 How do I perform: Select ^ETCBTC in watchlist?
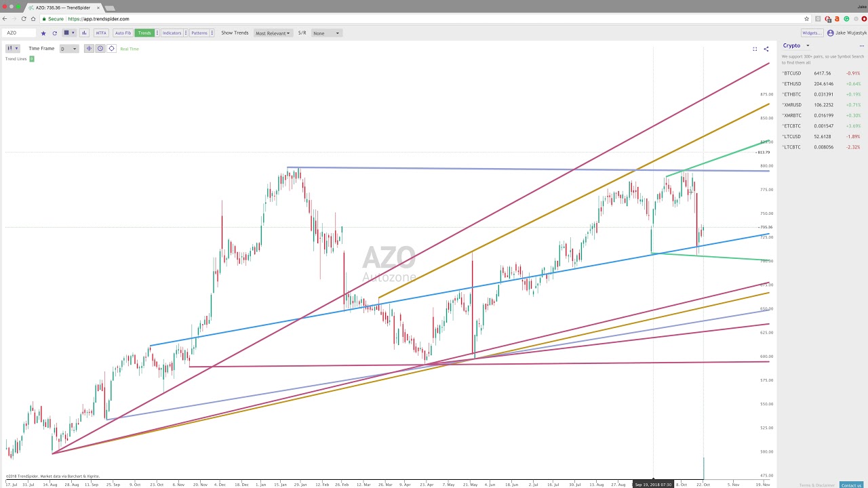click(823, 126)
